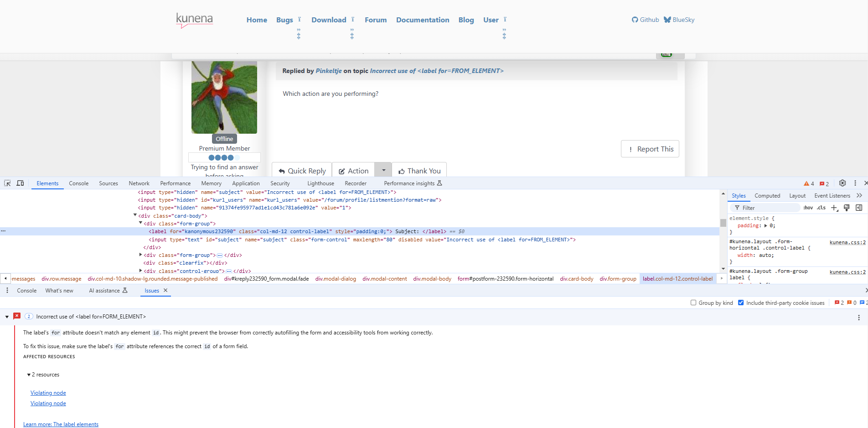Close the Issues drawer tab
This screenshot has width=868, height=428.
tap(165, 290)
